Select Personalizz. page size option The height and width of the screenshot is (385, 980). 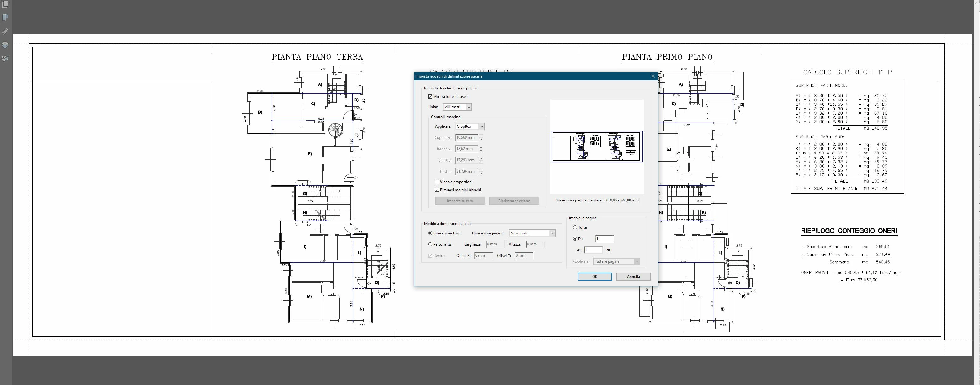coord(430,244)
